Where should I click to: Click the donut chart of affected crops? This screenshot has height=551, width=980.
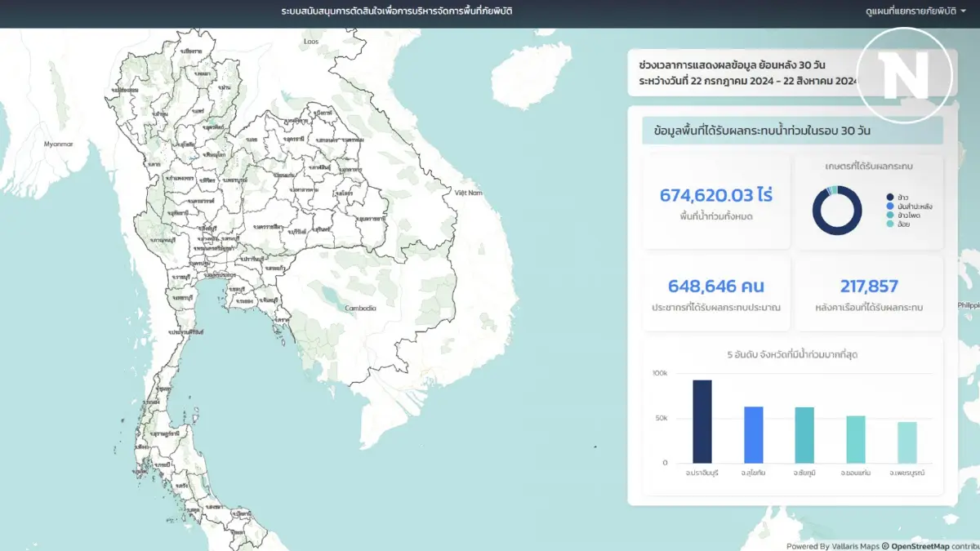(x=837, y=211)
